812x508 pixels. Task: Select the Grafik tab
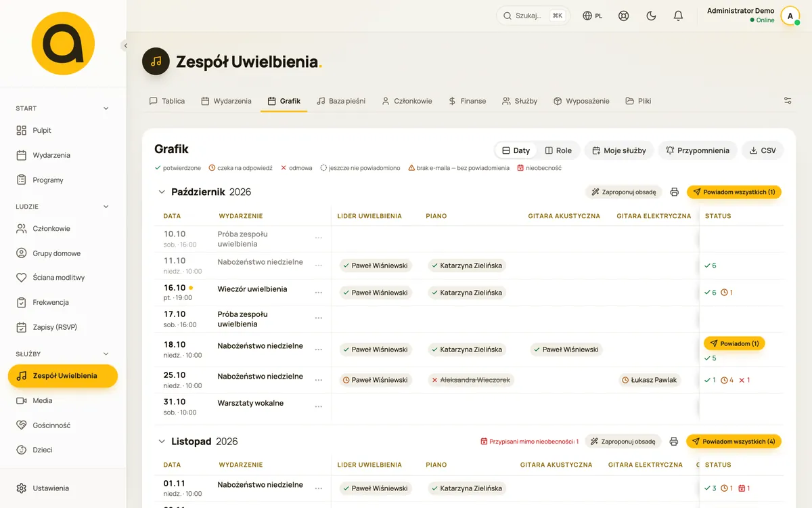click(284, 101)
